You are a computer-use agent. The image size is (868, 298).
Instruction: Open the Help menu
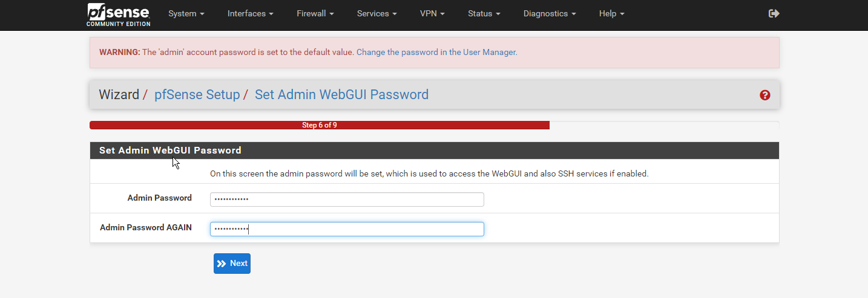(x=611, y=13)
